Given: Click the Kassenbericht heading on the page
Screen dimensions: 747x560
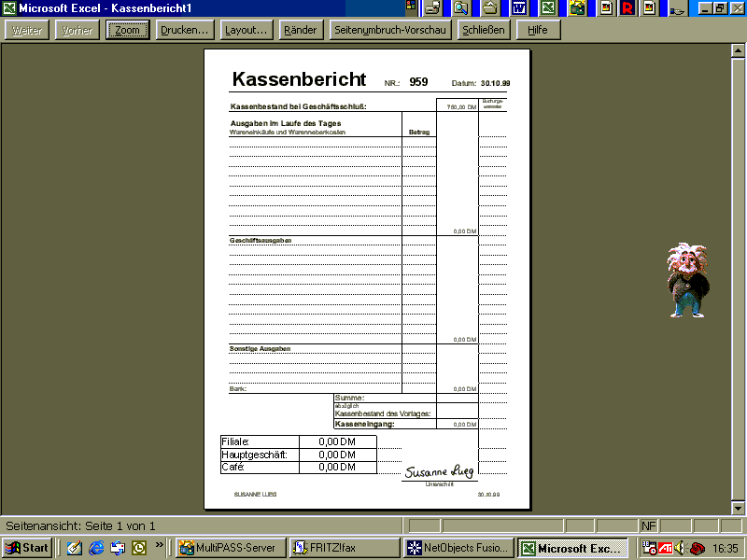Looking at the screenshot, I should (299, 79).
